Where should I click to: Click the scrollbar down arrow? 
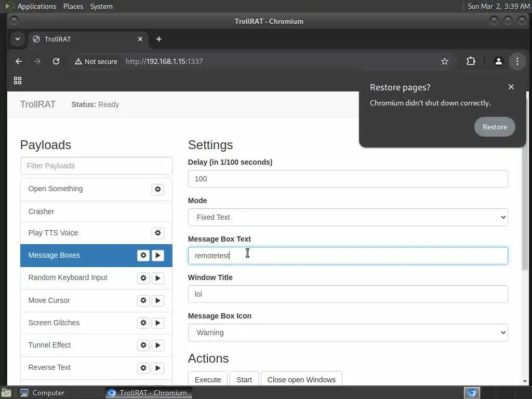[525, 381]
